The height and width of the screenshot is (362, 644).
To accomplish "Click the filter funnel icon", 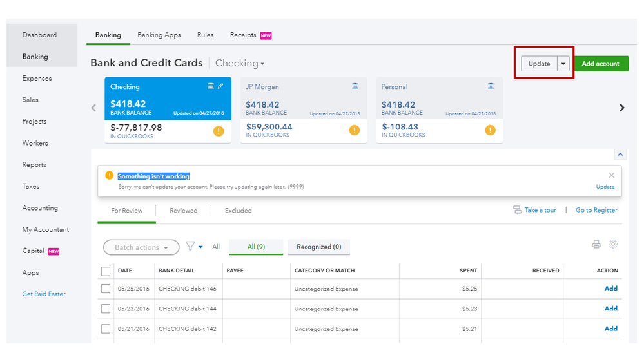I will pyautogui.click(x=190, y=246).
